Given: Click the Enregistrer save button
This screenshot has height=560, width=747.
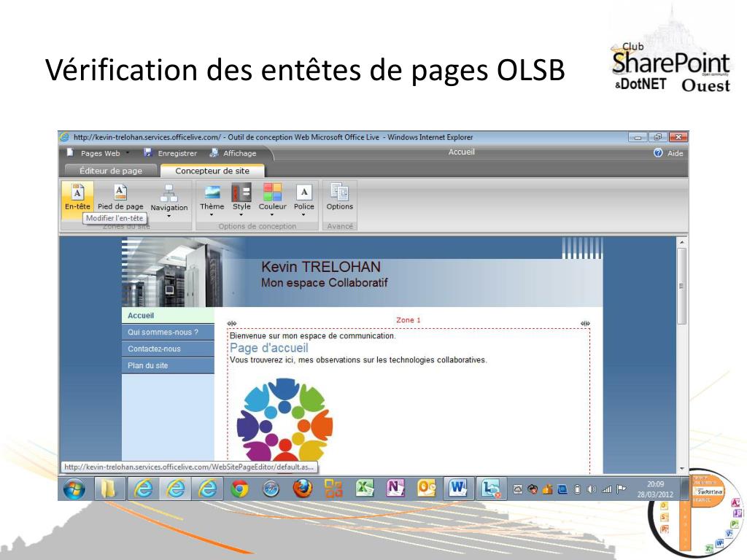Looking at the screenshot, I should pyautogui.click(x=170, y=153).
